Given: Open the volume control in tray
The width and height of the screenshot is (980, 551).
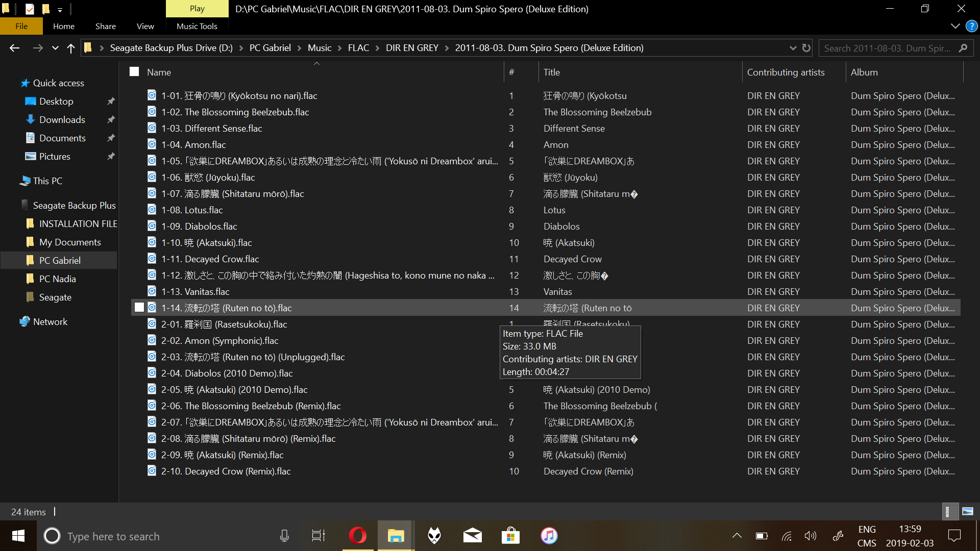Looking at the screenshot, I should [x=811, y=536].
